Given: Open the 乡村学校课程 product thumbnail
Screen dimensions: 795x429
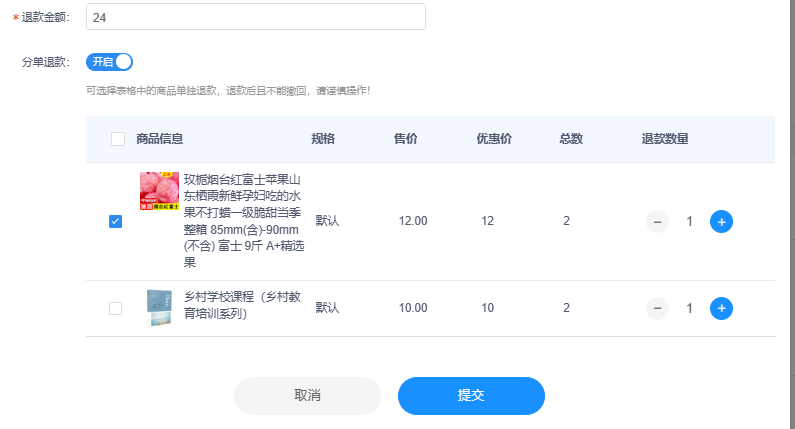Looking at the screenshot, I should point(159,307).
